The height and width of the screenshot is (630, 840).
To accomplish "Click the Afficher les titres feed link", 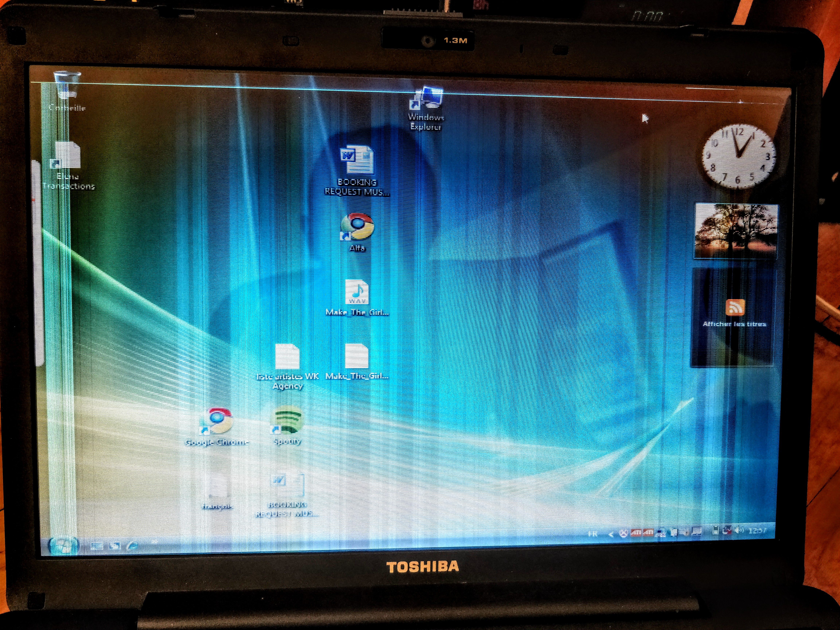I will (734, 324).
